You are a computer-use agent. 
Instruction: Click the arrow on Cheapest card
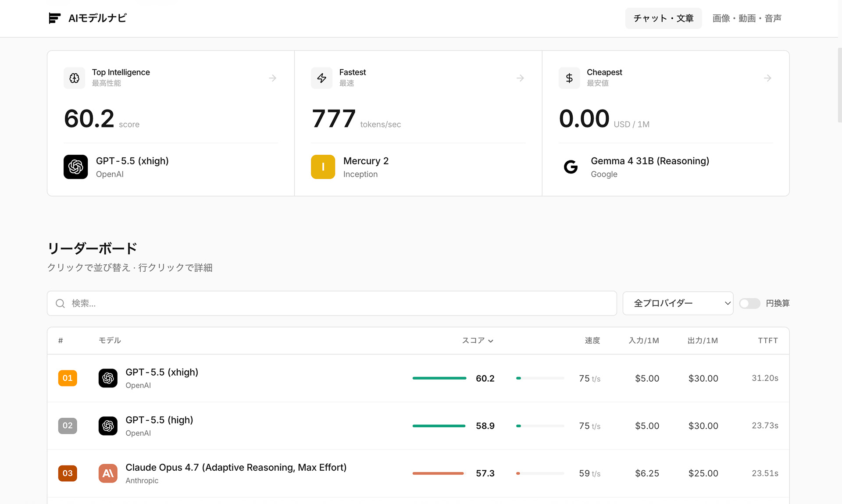[x=767, y=78]
